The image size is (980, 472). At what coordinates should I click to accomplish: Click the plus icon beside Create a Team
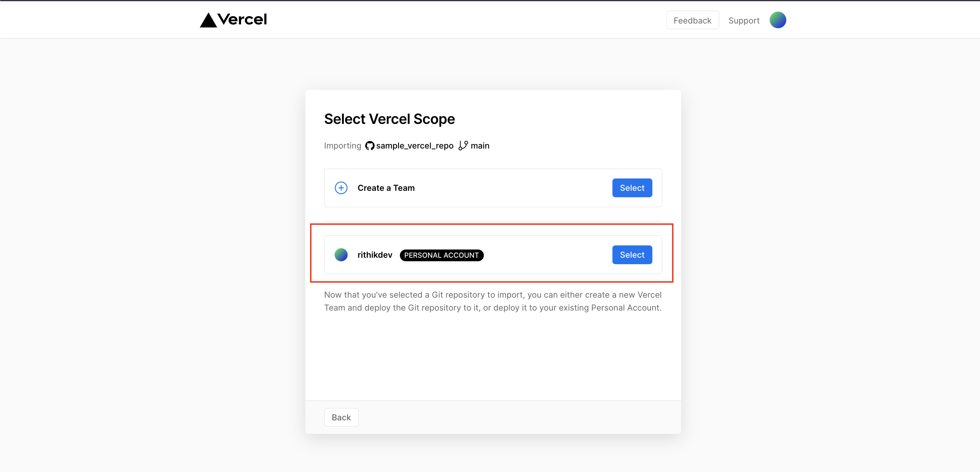[341, 188]
